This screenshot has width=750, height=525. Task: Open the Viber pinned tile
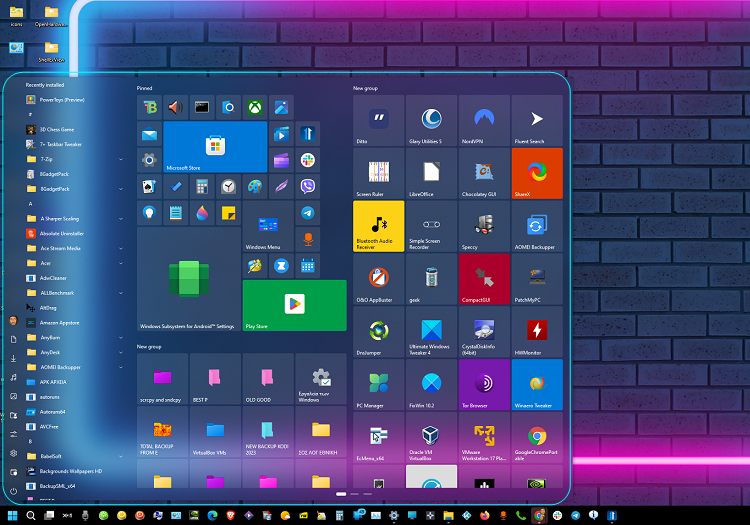pyautogui.click(x=308, y=186)
